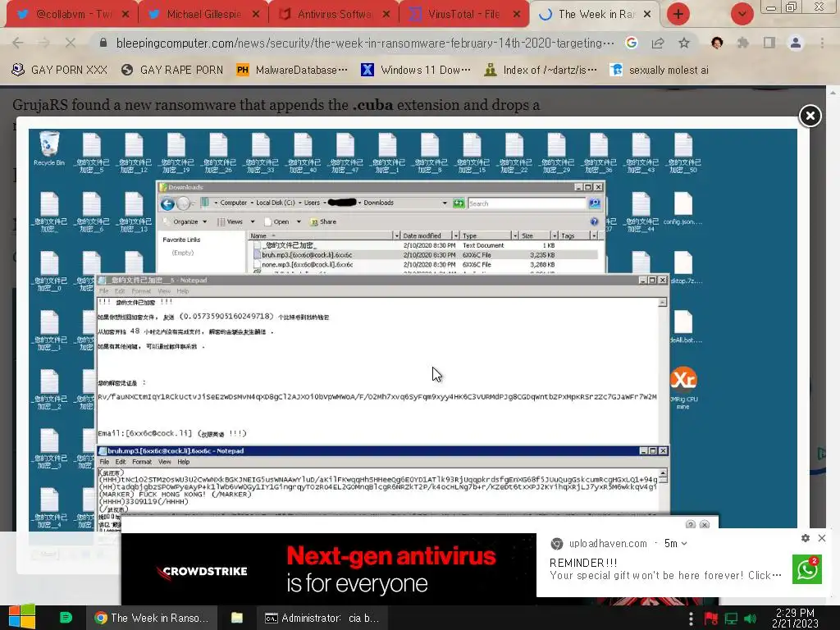The image size is (840, 630).
Task: Open the MalwareDatabase bookmark
Action: click(292, 70)
